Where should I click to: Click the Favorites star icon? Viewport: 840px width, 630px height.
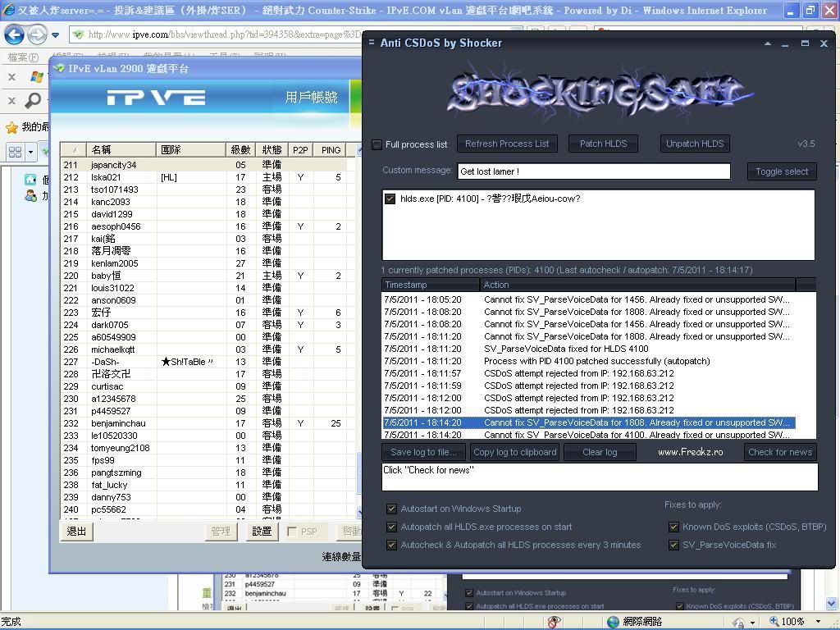click(11, 127)
